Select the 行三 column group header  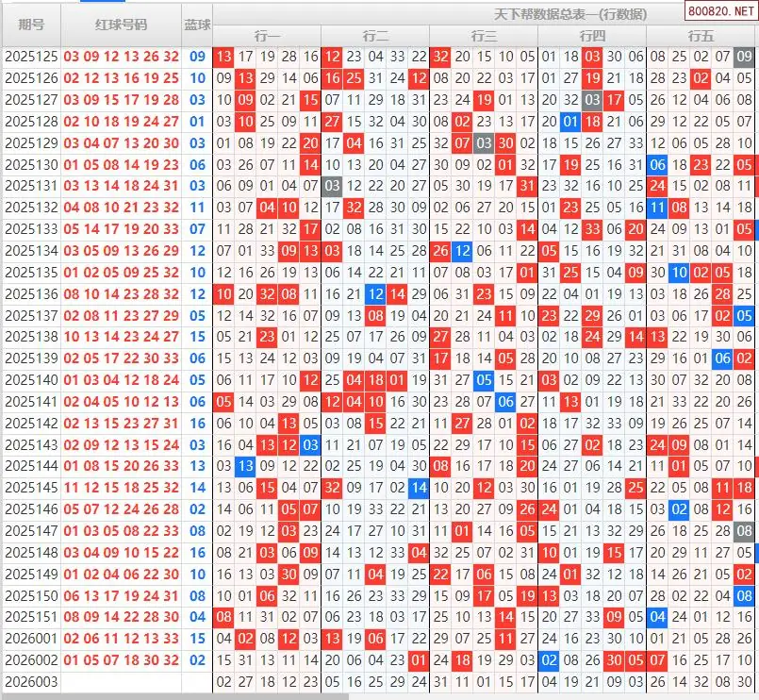(x=484, y=36)
